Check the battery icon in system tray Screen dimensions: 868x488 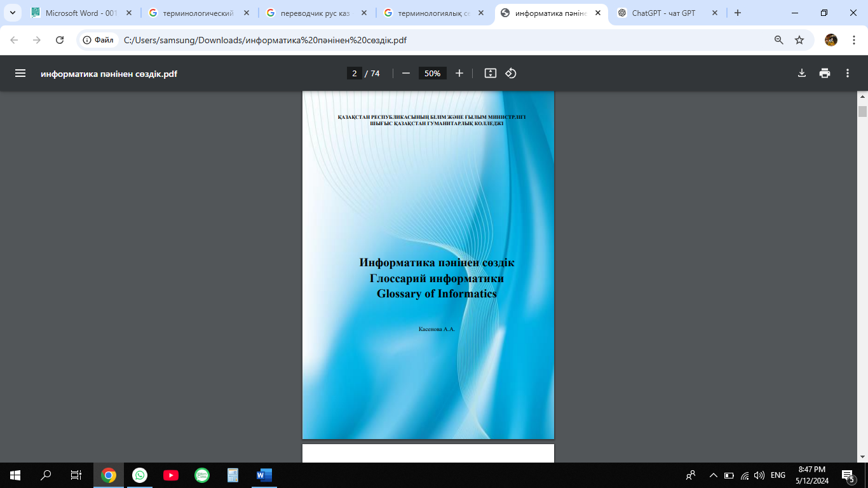pyautogui.click(x=729, y=475)
